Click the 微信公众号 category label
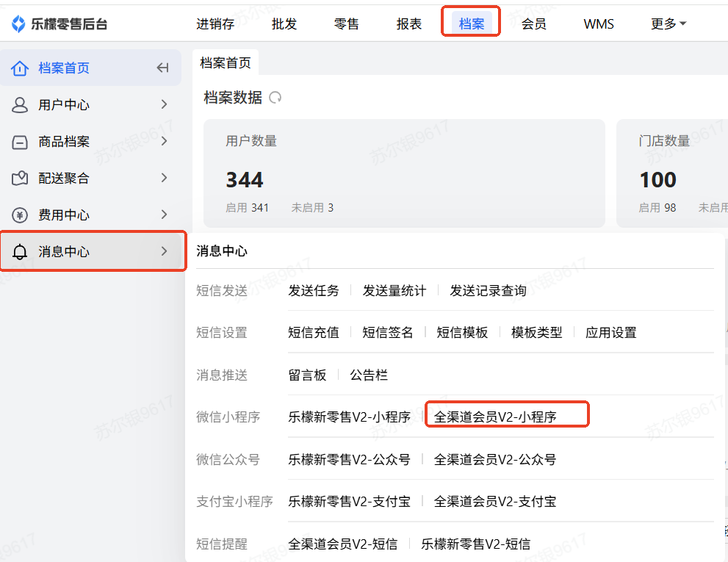728x562 pixels. pos(228,459)
